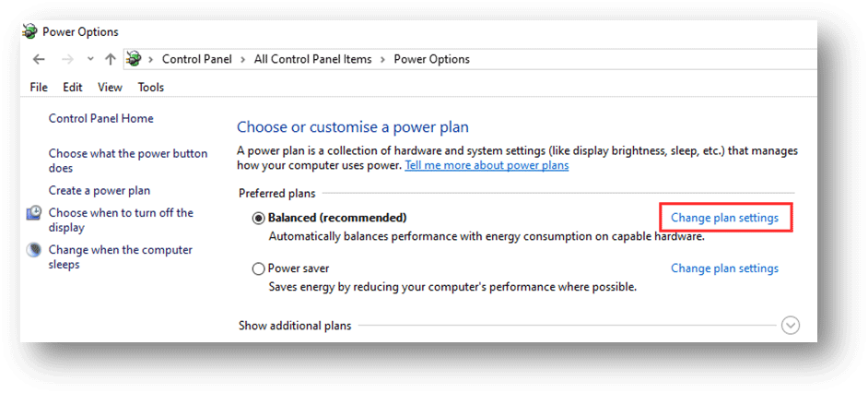
Task: Select the Power saver radio button
Action: (x=258, y=269)
